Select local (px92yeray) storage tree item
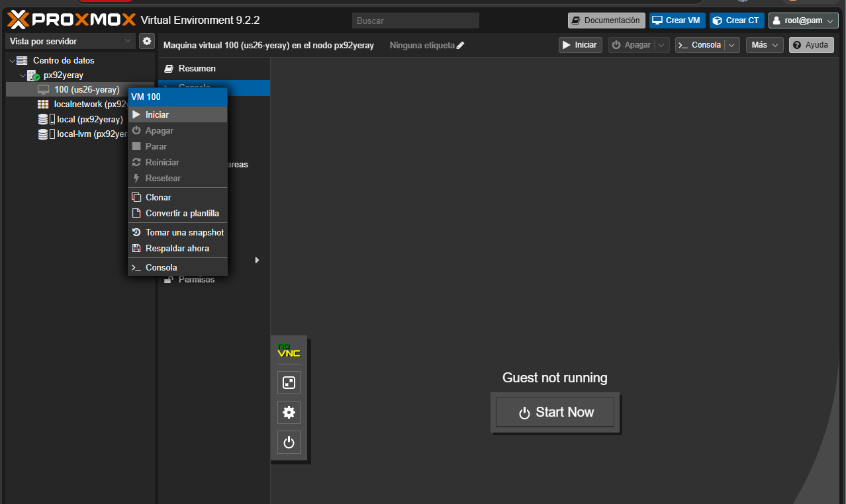This screenshot has height=504, width=846. tap(79, 120)
